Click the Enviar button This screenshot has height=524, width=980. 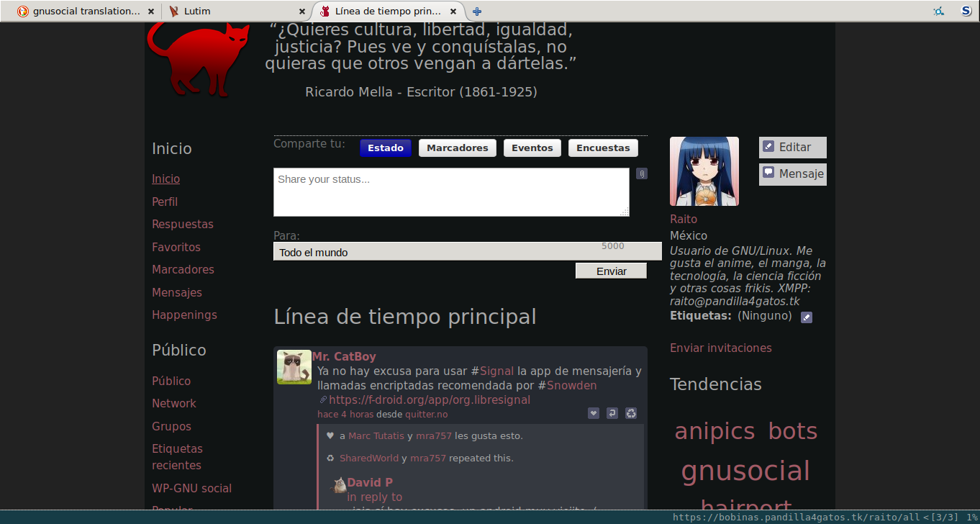(611, 271)
